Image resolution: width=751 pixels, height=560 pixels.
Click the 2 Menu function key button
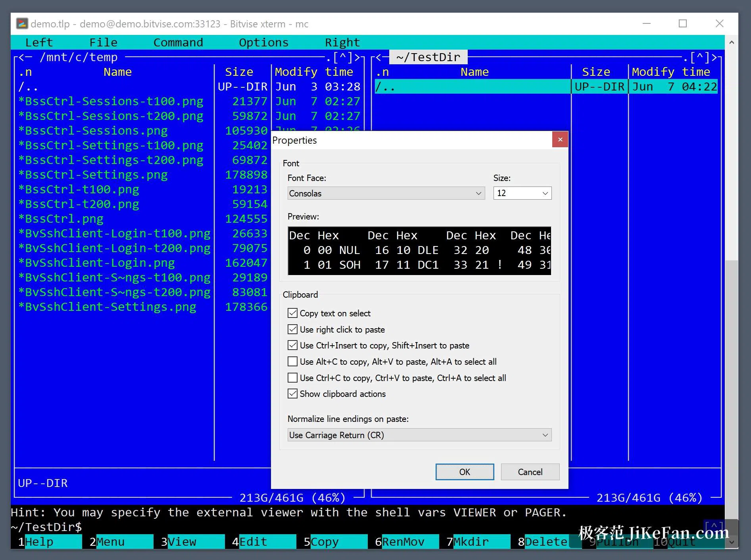point(121,542)
